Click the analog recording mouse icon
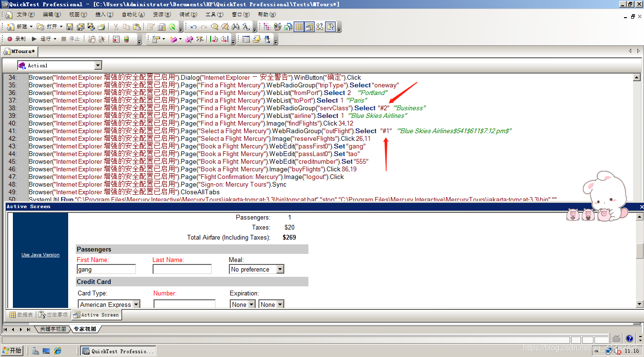Image resolution: width=644 pixels, height=357 pixels. pos(92,39)
